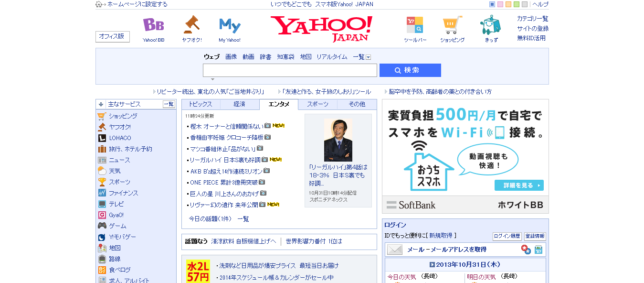The width and height of the screenshot is (644, 283).
Task: Open the カテゴリ一覧 link
Action: coord(533,19)
